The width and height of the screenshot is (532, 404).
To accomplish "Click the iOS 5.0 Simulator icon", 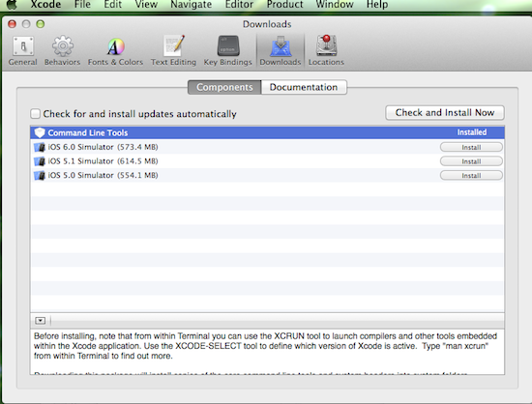I will [40, 176].
